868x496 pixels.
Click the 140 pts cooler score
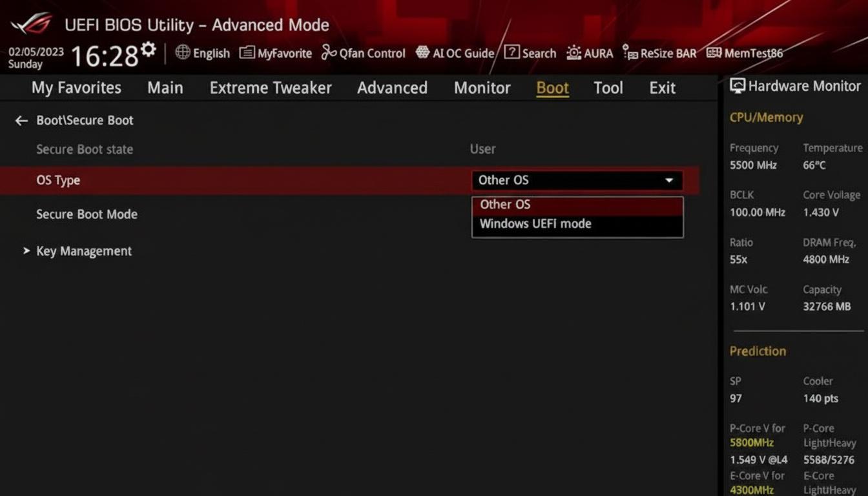pyautogui.click(x=821, y=398)
